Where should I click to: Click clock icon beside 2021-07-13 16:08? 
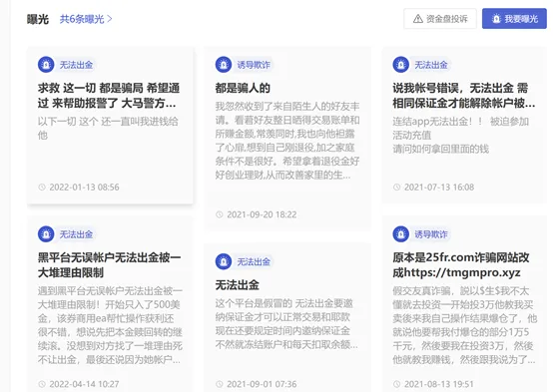tap(396, 188)
